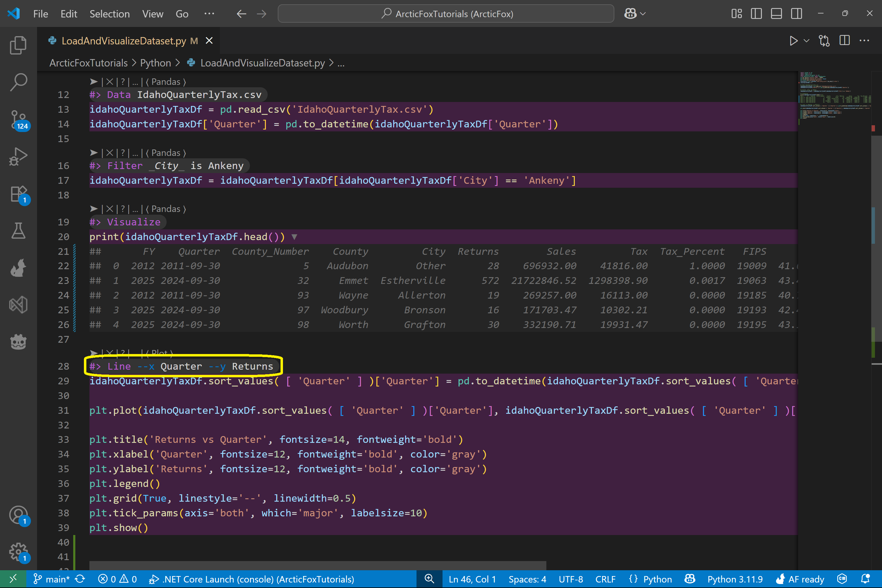
Task: Open the Testing flask view
Action: point(18,231)
